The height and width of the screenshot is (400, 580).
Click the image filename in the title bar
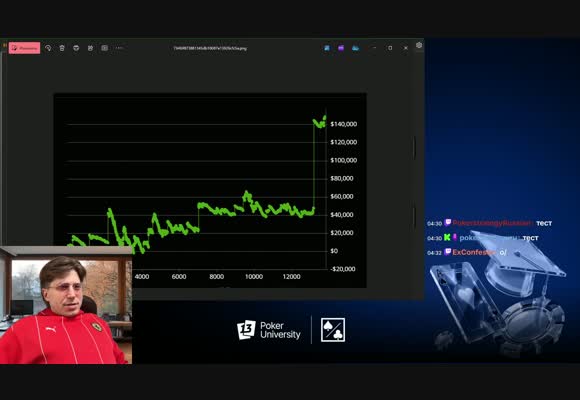click(x=210, y=48)
